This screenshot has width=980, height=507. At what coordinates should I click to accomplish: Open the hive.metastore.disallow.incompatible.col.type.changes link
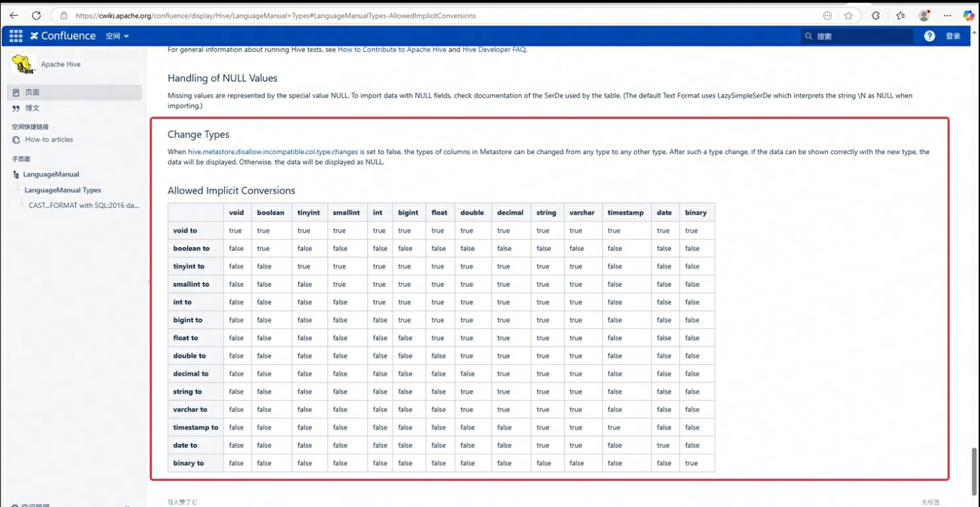tap(273, 152)
